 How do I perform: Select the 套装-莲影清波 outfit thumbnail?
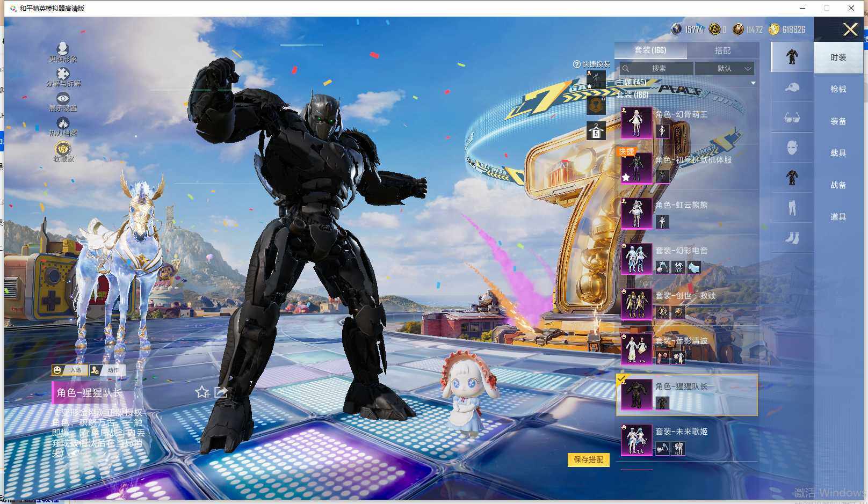click(636, 349)
